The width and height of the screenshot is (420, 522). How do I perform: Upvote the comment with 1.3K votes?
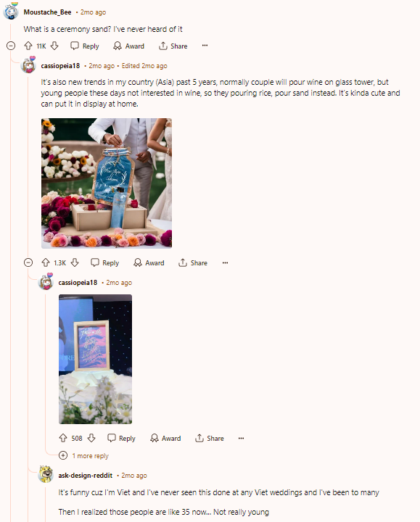(46, 262)
